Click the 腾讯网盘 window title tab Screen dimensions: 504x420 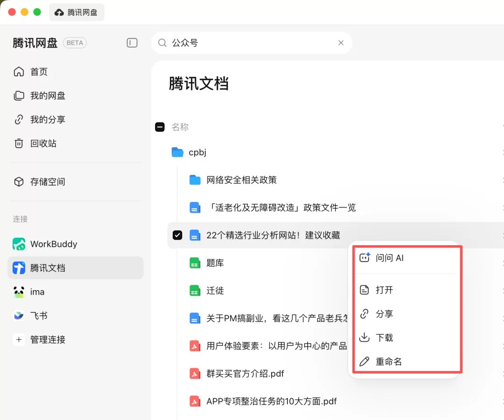pyautogui.click(x=77, y=12)
